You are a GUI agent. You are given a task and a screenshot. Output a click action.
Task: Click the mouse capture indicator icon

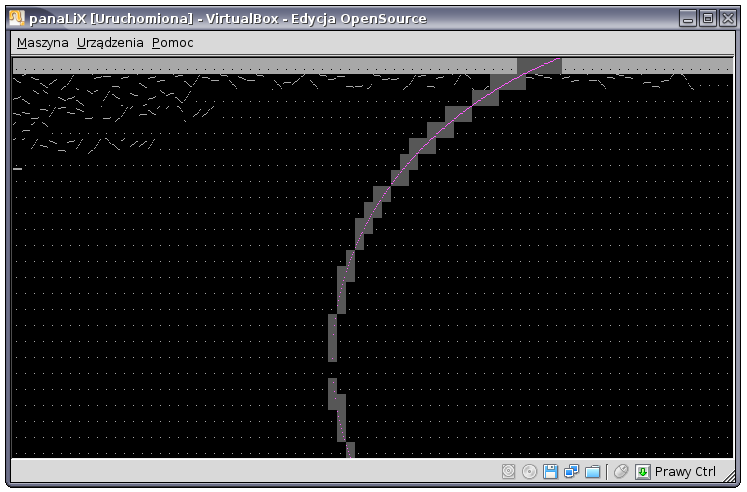[621, 471]
